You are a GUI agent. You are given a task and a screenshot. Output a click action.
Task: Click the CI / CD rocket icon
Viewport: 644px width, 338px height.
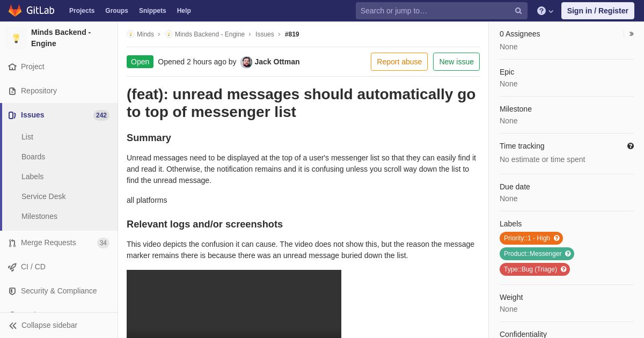(12, 267)
